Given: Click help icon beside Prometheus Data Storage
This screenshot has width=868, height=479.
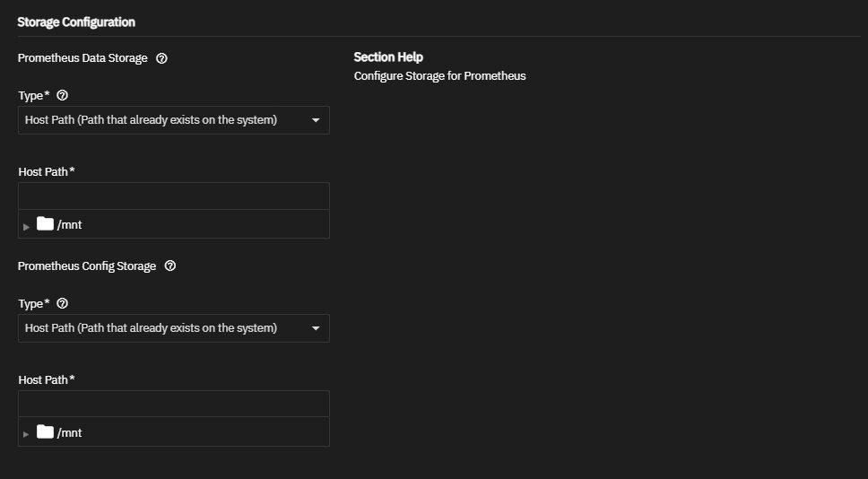Looking at the screenshot, I should (161, 58).
